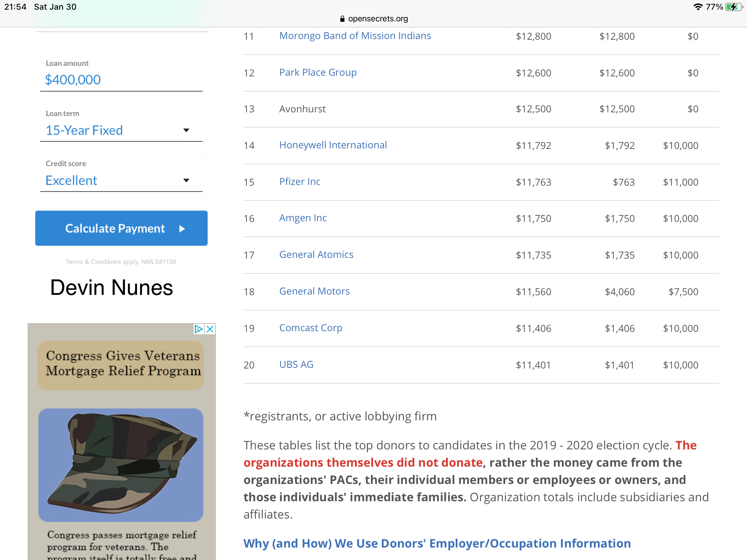Edit the $400,000 loan amount field
This screenshot has width=747, height=560.
tap(73, 80)
